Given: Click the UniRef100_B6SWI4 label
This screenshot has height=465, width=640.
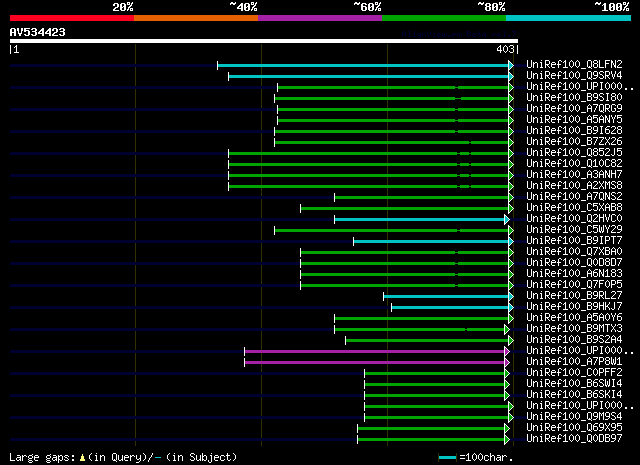Looking at the screenshot, I should [x=574, y=384].
